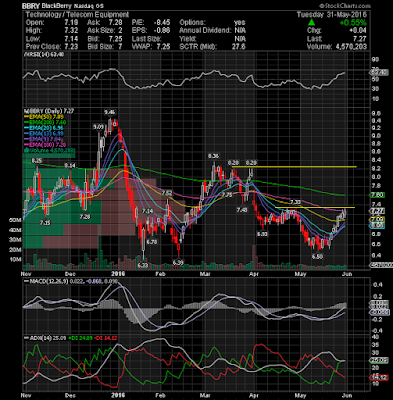Click the BBRY (Daily) 7.27 legend title
393x400 pixels.
pos(50,111)
